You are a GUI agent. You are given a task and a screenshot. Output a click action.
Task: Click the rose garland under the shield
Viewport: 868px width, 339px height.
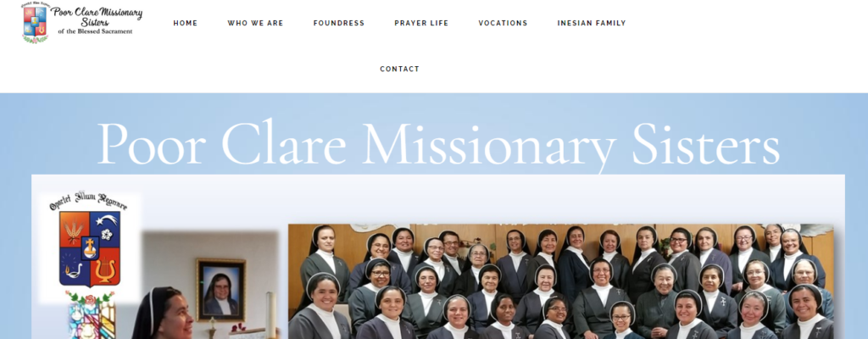(x=90, y=297)
